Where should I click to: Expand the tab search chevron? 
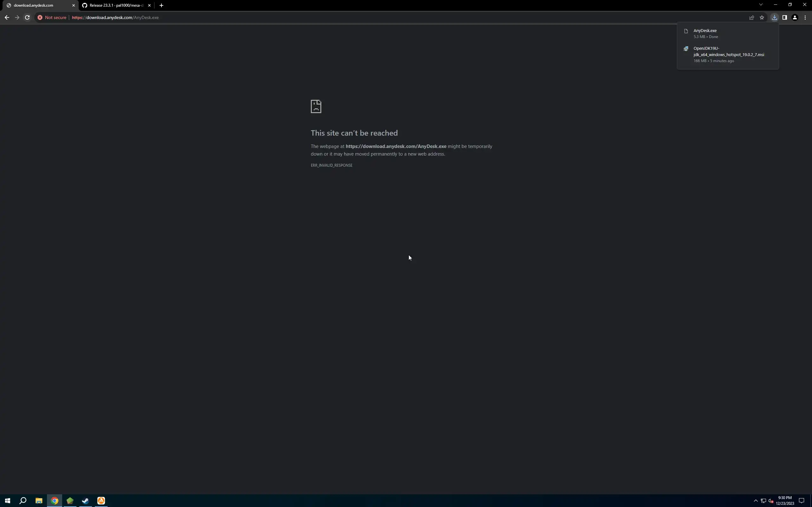[x=761, y=5]
